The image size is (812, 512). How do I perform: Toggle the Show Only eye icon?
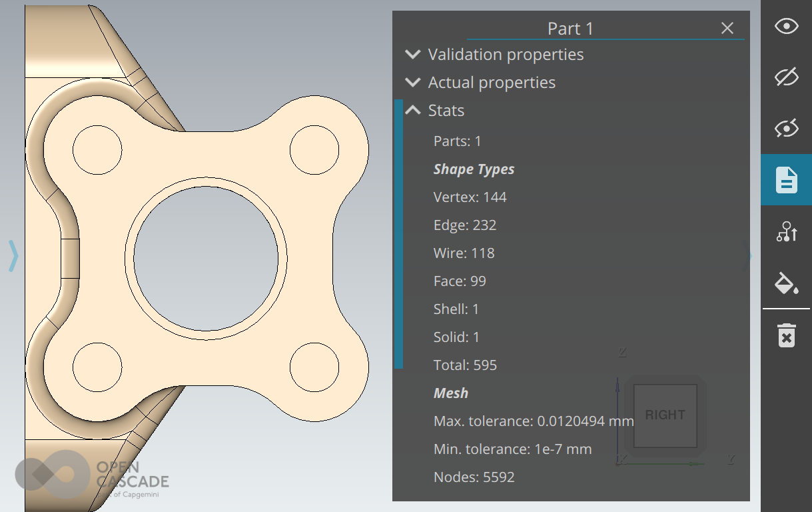click(786, 129)
